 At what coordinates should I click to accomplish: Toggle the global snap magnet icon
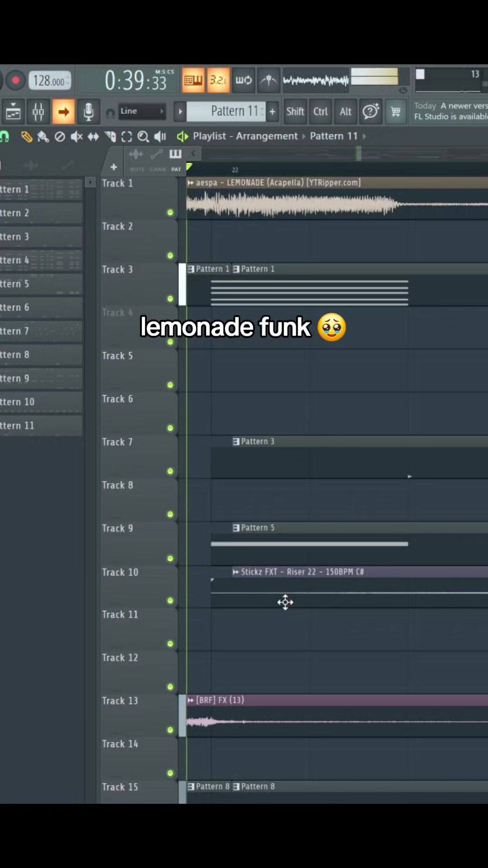pos(110,113)
